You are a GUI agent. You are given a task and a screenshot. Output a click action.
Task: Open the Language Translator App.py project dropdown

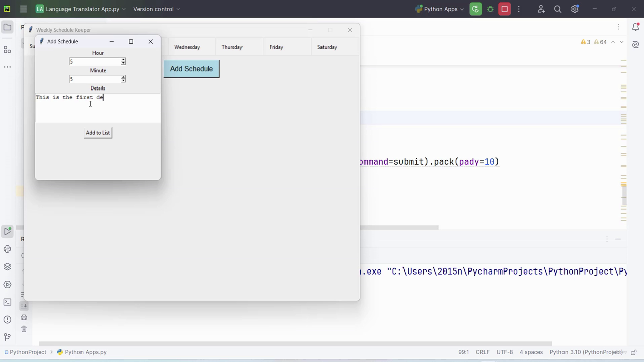81,9
